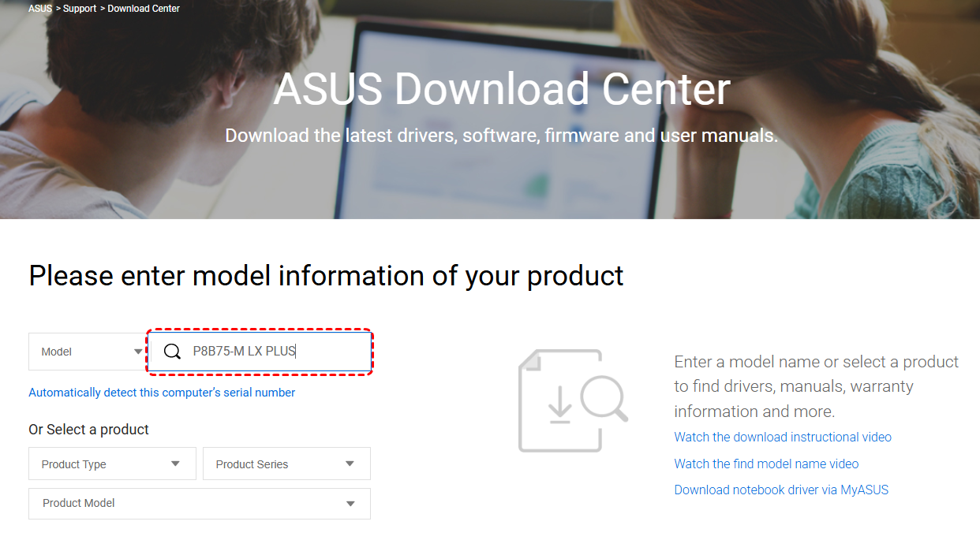The height and width of the screenshot is (540, 980).
Task: Open Watch the find model name video
Action: pos(766,464)
